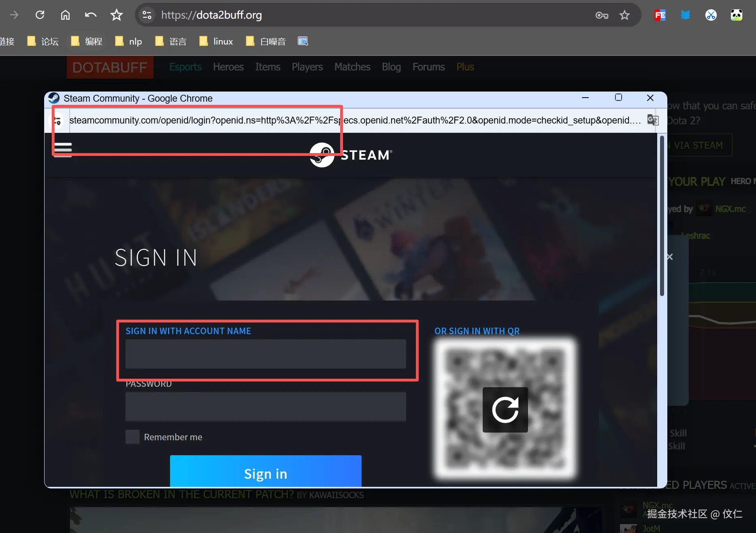Close the Steam Community popup window
The height and width of the screenshot is (533, 756).
[650, 98]
